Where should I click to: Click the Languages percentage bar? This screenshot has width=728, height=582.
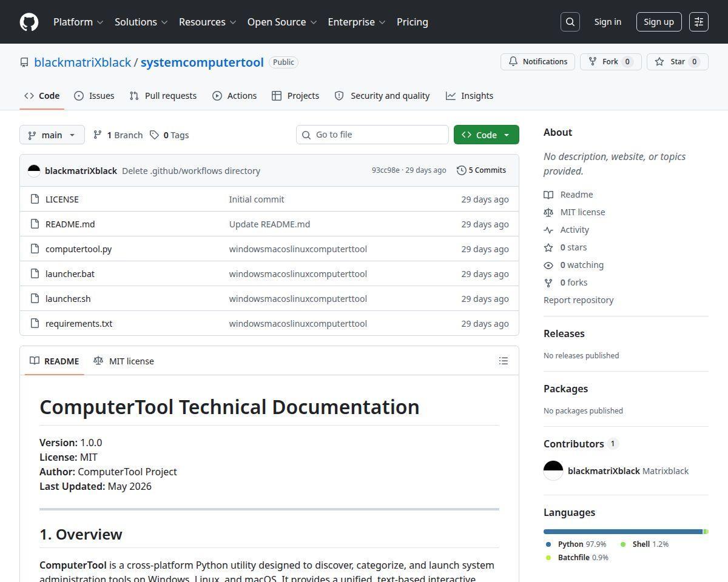tap(626, 532)
